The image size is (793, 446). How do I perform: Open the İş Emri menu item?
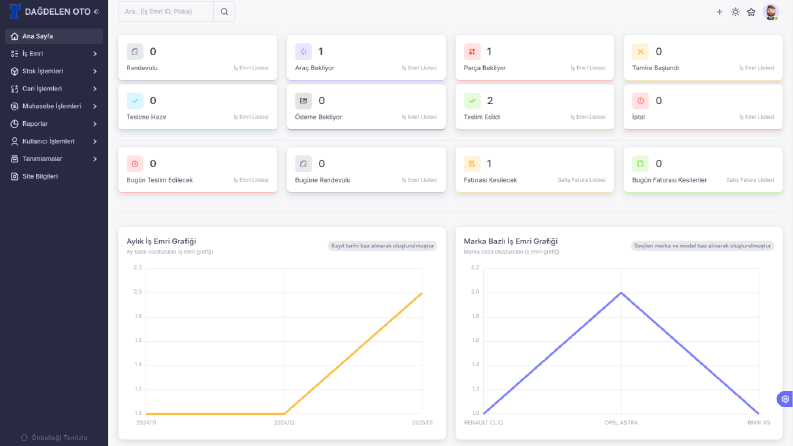click(x=54, y=54)
